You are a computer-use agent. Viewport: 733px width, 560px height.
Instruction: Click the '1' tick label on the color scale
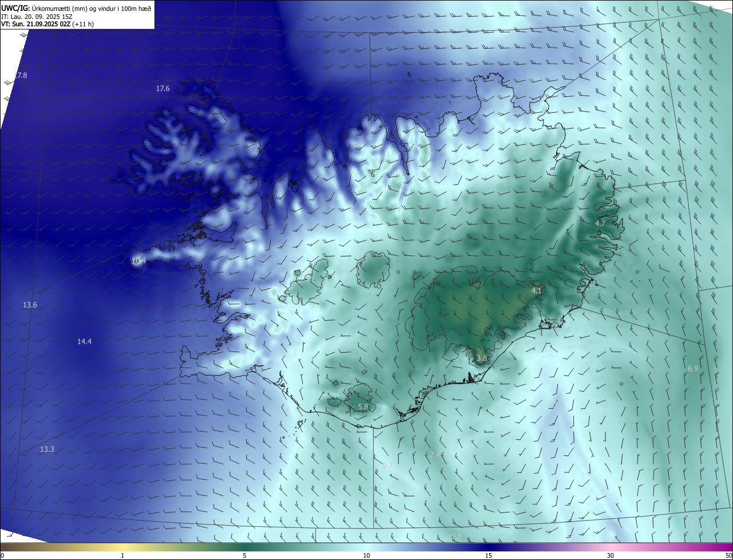tap(123, 556)
